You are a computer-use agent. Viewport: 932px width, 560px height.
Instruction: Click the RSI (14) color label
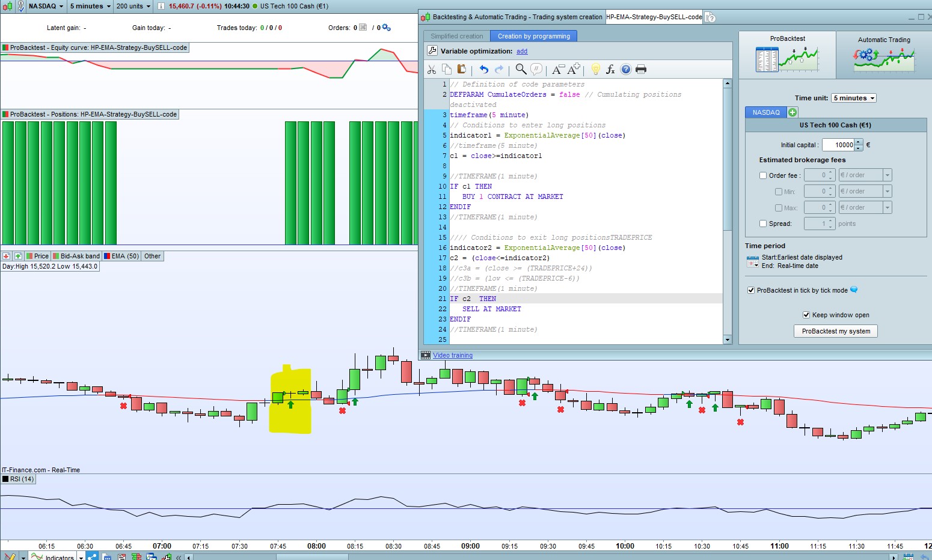tap(19, 479)
